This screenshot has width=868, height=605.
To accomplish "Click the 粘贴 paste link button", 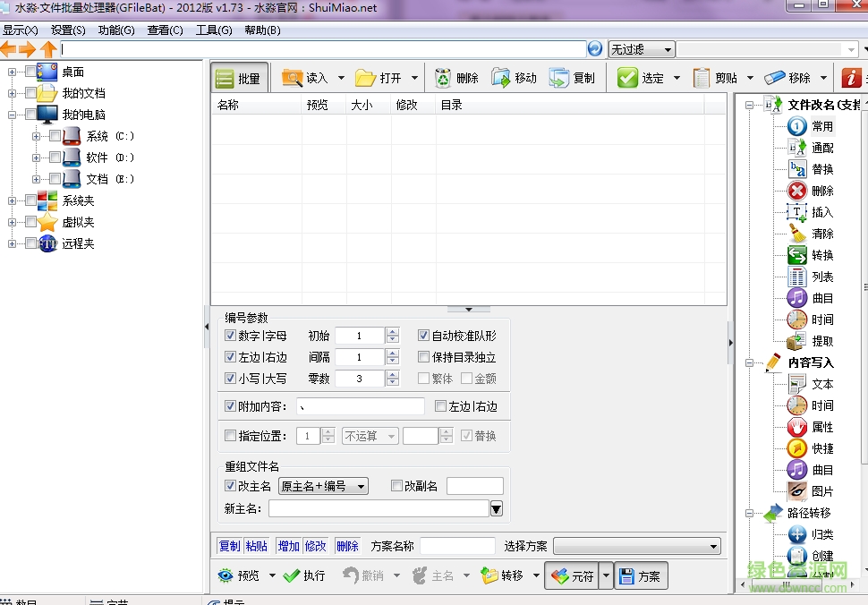I will pyautogui.click(x=257, y=546).
